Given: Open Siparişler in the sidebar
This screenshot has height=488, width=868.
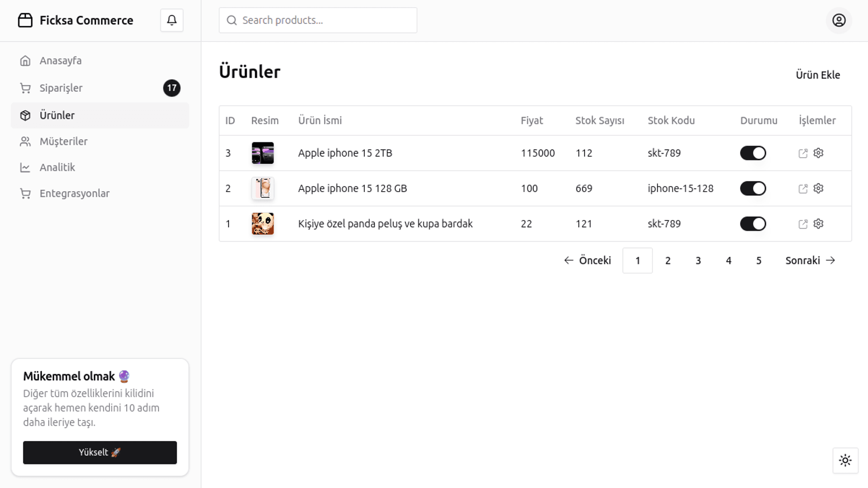Looking at the screenshot, I should pyautogui.click(x=61, y=88).
